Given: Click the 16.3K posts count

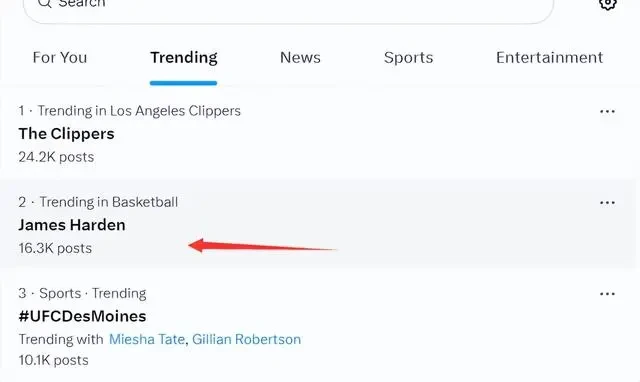Looking at the screenshot, I should pyautogui.click(x=55, y=248).
